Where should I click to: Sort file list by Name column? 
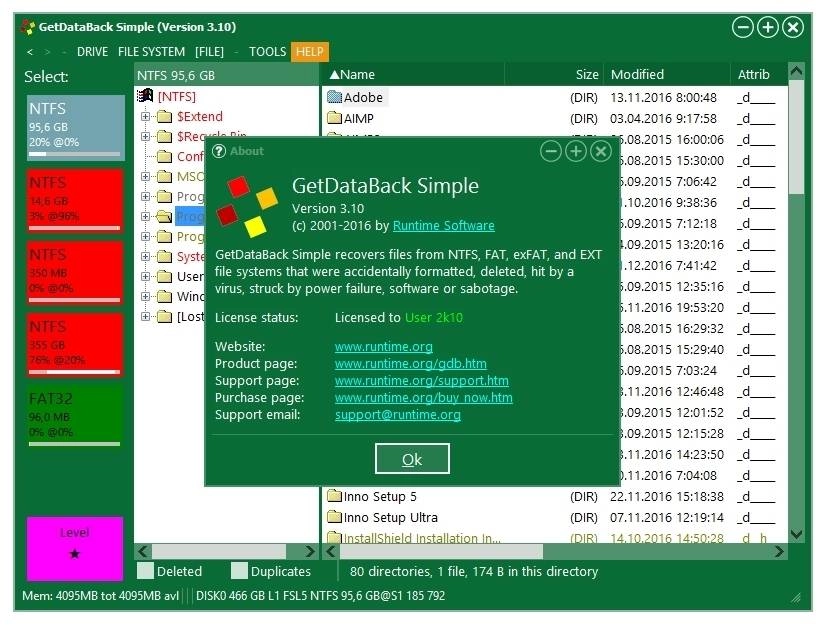(413, 75)
